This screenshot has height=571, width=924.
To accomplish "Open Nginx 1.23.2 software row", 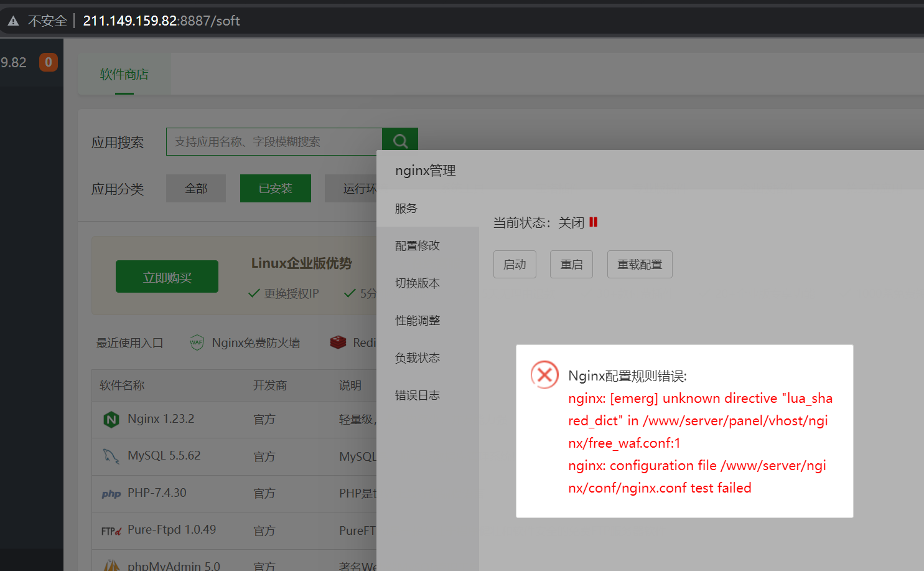I will (x=234, y=420).
